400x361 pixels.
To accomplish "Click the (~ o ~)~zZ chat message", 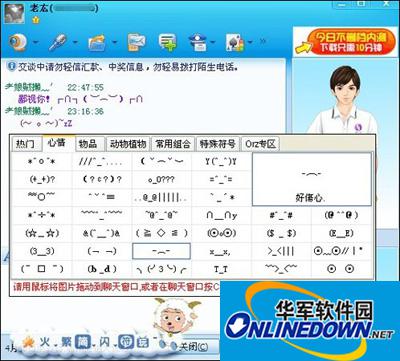I will point(46,123).
